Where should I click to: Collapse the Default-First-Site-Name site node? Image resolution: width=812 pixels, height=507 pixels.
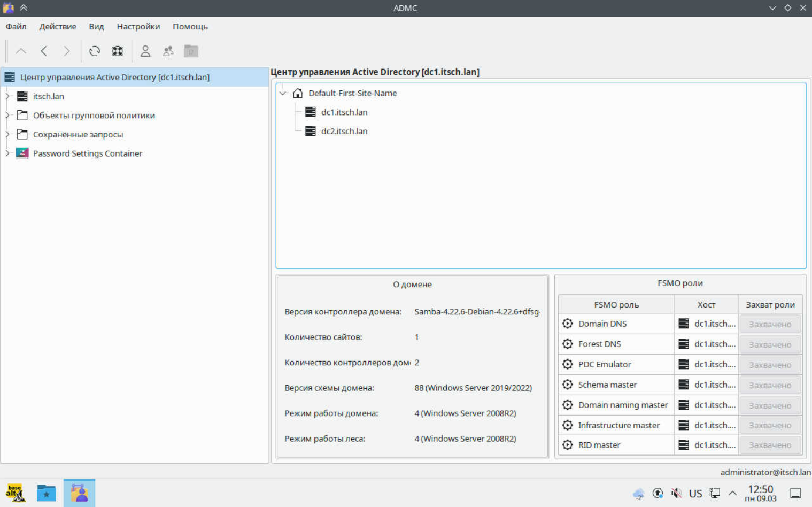[283, 93]
